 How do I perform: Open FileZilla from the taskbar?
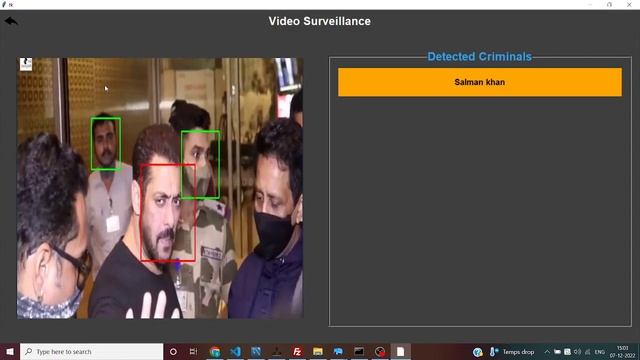pos(297,351)
